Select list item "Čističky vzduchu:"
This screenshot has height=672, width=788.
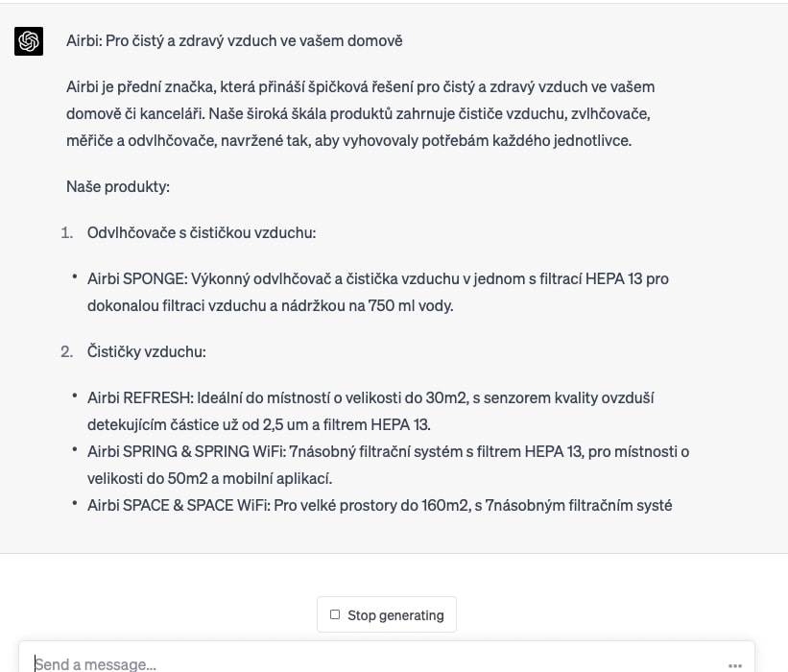tap(147, 351)
